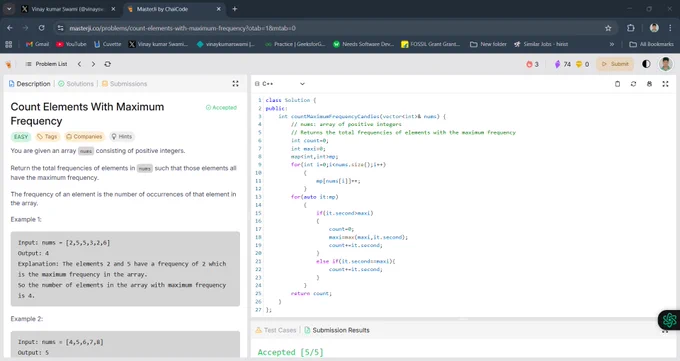This screenshot has width=680, height=361.
Task: Click the 'Accepted [5/5]' result text
Action: [290, 352]
